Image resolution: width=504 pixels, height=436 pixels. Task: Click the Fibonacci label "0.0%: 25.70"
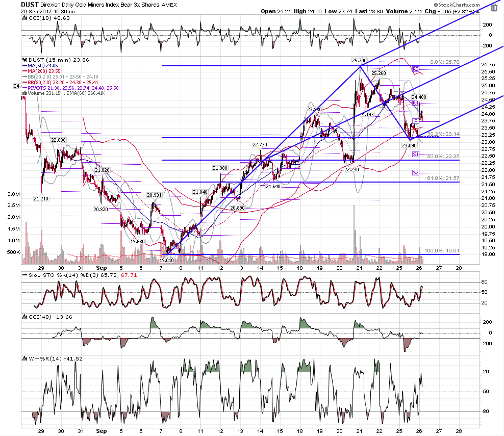pos(444,62)
